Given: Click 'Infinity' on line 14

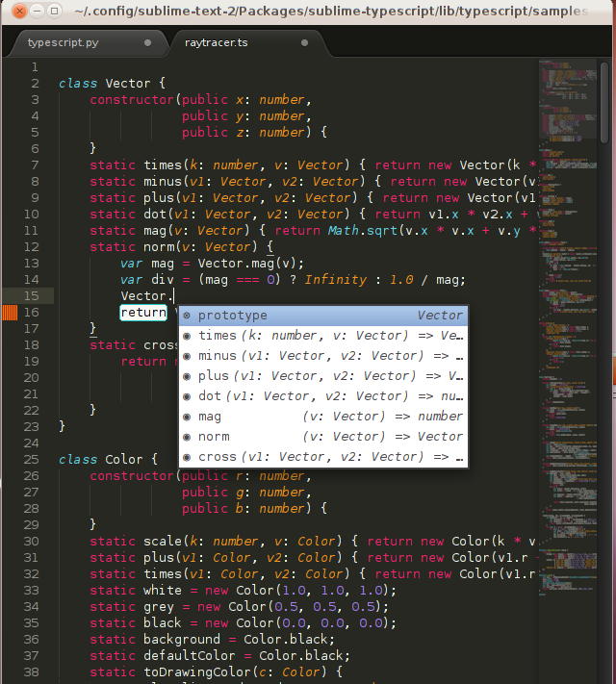Looking at the screenshot, I should click(x=336, y=280).
